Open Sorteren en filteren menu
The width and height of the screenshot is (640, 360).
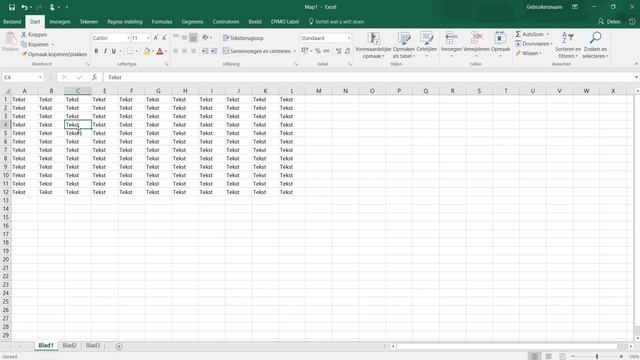coord(568,45)
